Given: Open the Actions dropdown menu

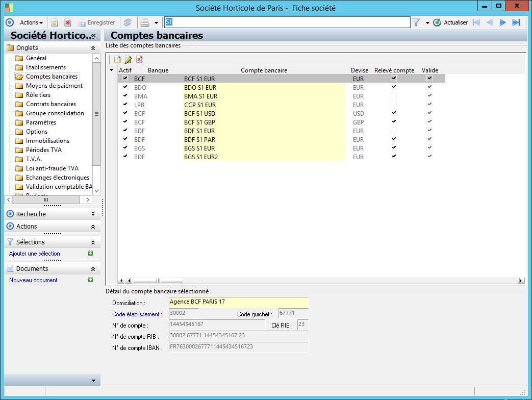Looking at the screenshot, I should click(x=31, y=22).
